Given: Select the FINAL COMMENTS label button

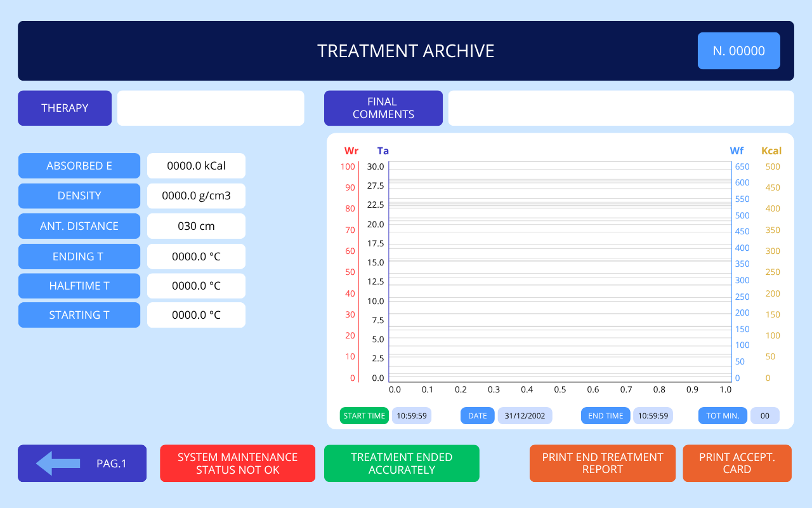Looking at the screenshot, I should (x=383, y=108).
